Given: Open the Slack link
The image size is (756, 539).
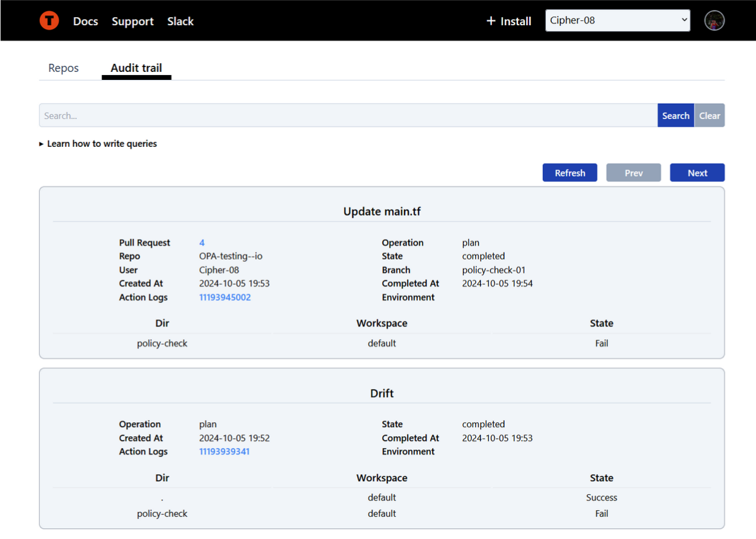Looking at the screenshot, I should pos(180,21).
